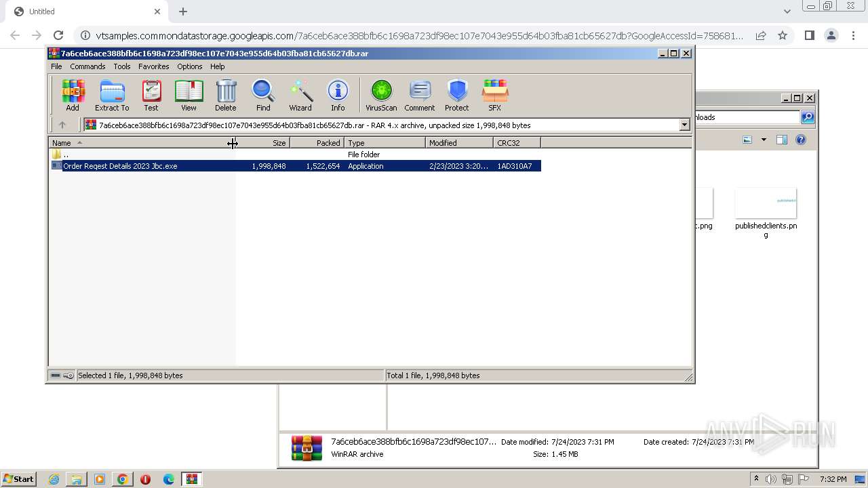Click the search icon in Explorer window
Image resolution: width=868 pixels, height=488 pixels.
(x=808, y=117)
